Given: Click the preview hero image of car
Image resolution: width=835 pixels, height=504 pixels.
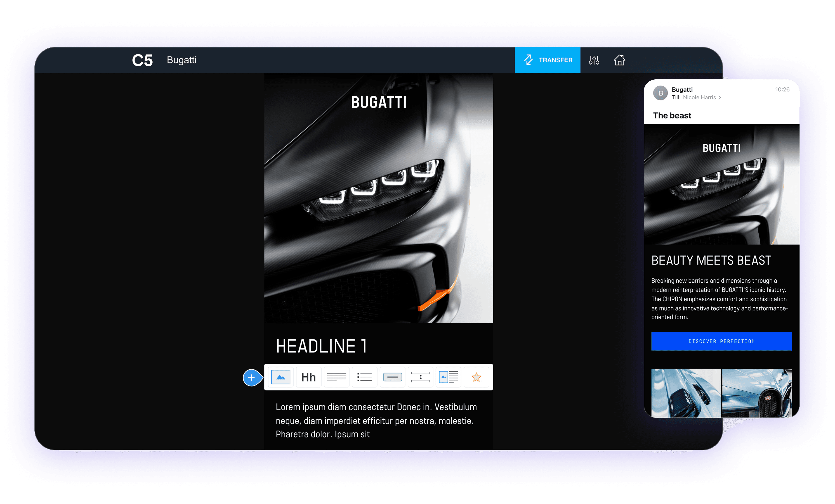Looking at the screenshot, I should coord(721,184).
